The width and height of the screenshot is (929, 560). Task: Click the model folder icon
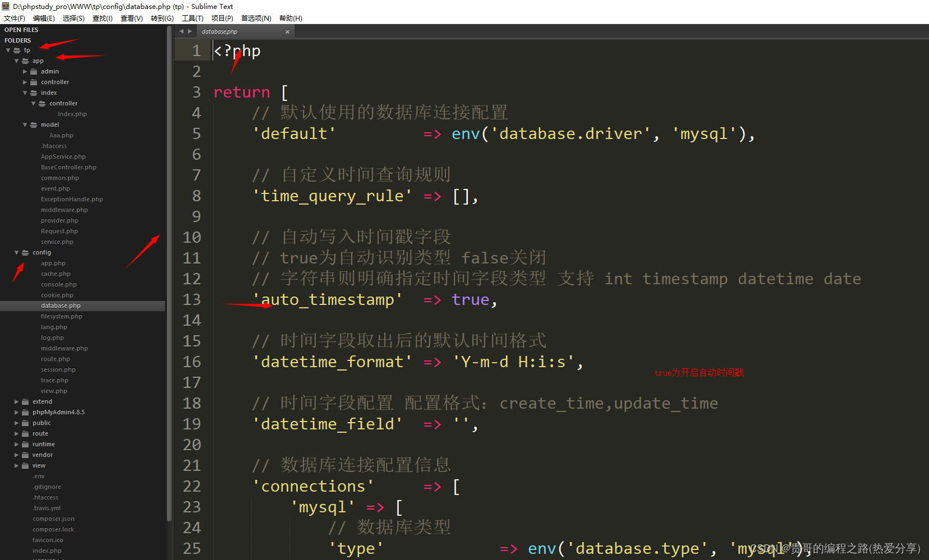pyautogui.click(x=34, y=125)
